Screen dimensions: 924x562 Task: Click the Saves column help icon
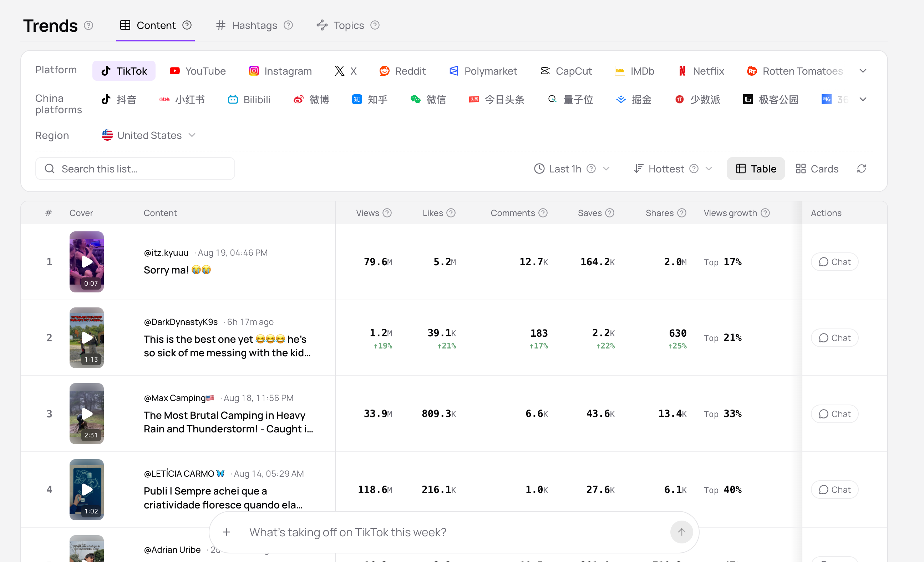click(610, 213)
